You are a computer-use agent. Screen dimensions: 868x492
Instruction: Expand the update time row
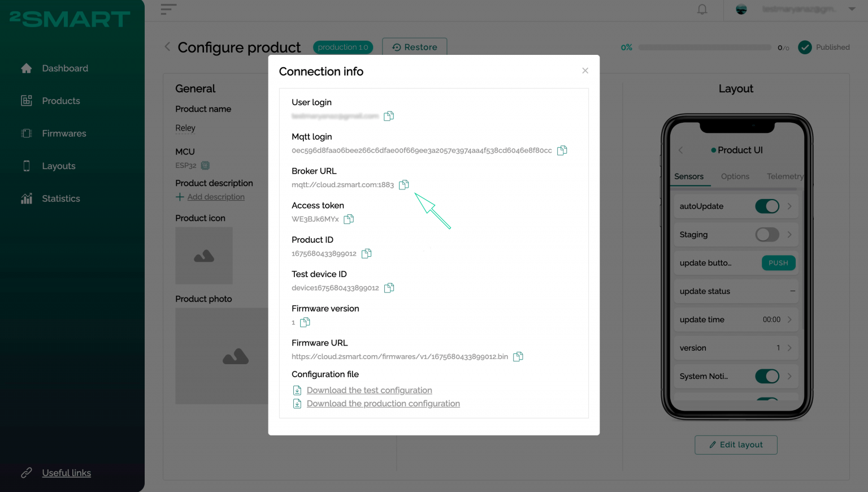(789, 320)
